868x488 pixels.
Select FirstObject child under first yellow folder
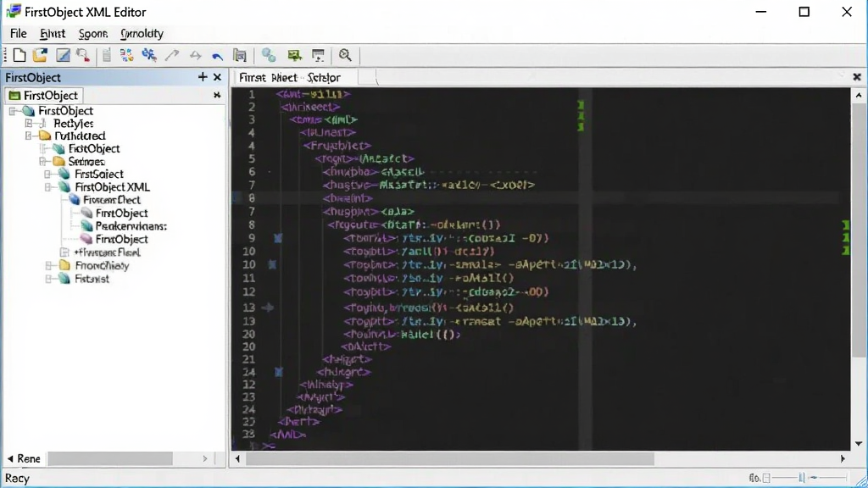(x=94, y=148)
